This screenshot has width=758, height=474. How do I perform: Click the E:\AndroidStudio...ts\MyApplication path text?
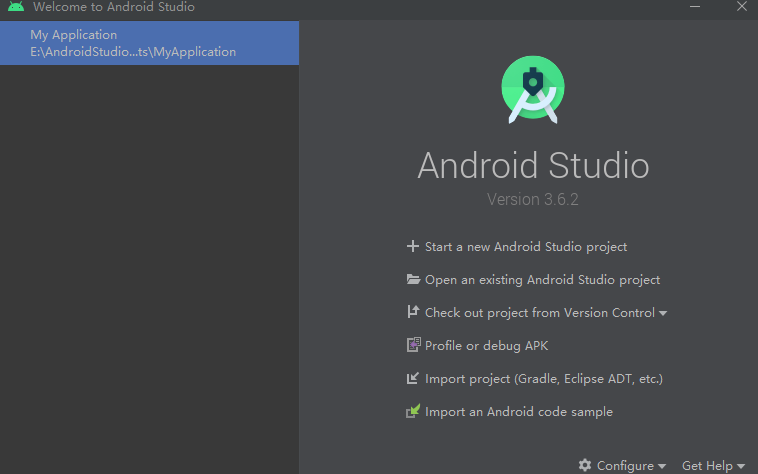133,52
